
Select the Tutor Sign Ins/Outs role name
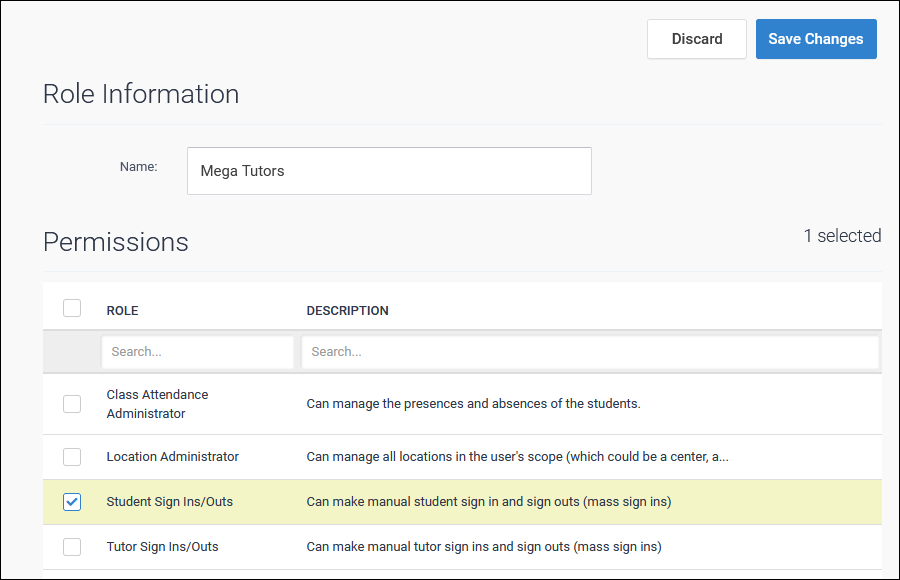(x=162, y=547)
